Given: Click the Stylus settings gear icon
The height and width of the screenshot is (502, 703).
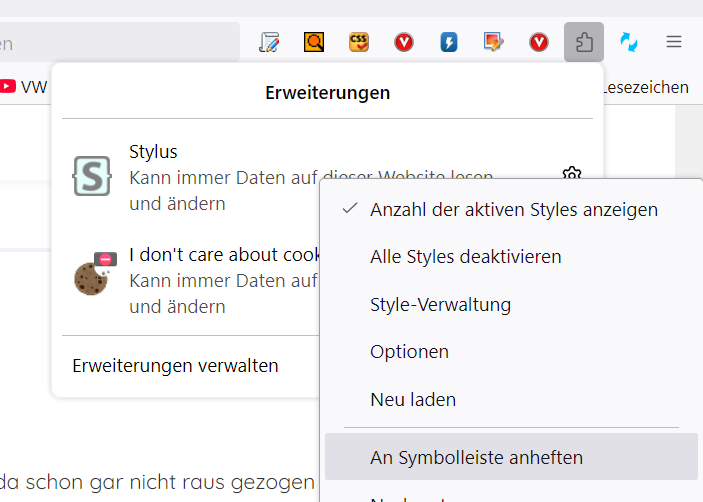Looking at the screenshot, I should 572,173.
